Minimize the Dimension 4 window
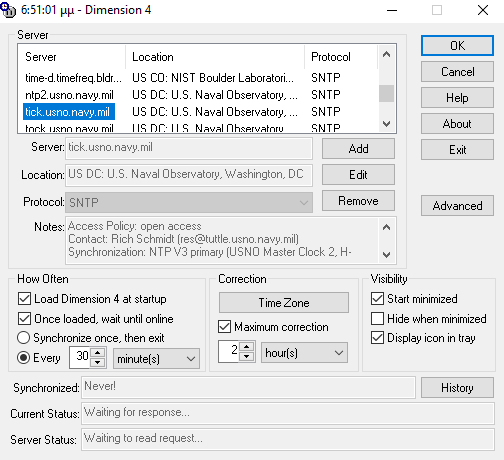This screenshot has height=460, width=504. [x=392, y=10]
